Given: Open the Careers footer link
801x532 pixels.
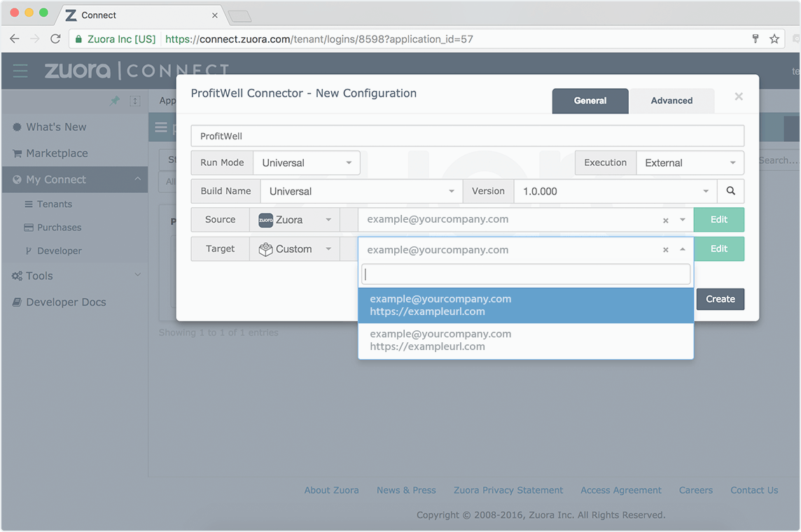Looking at the screenshot, I should pyautogui.click(x=696, y=490).
